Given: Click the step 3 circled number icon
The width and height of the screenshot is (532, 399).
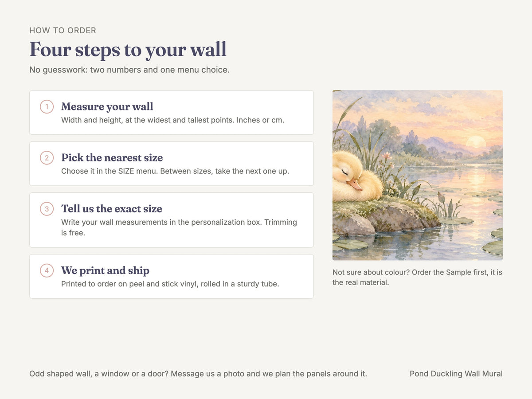Looking at the screenshot, I should coord(47,209).
